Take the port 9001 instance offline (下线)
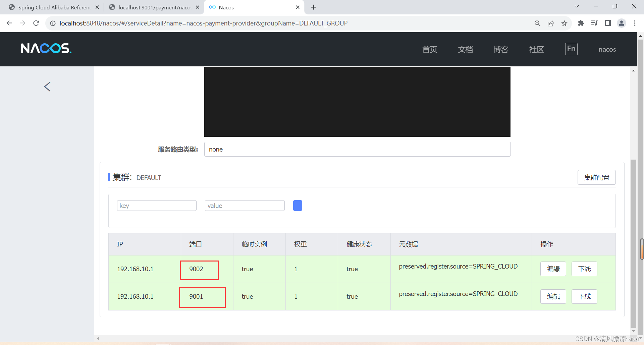Image resolution: width=644 pixels, height=345 pixels. [584, 296]
